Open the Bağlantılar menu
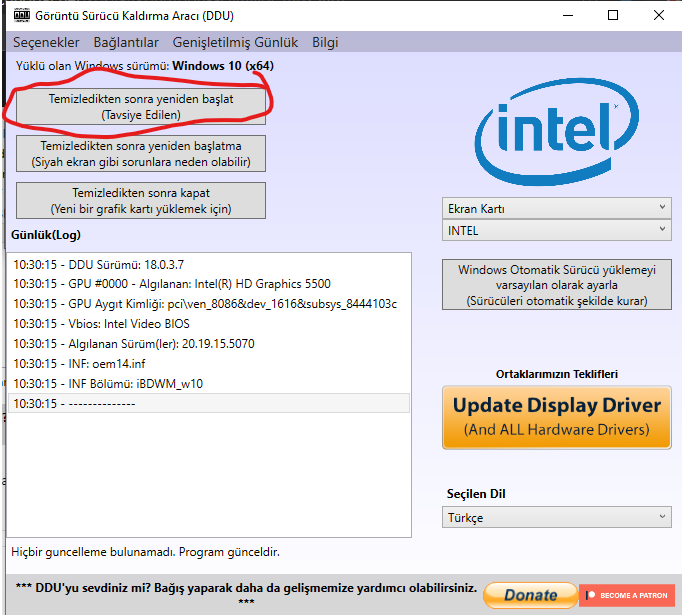Screen dimensions: 682x615 (x=126, y=42)
